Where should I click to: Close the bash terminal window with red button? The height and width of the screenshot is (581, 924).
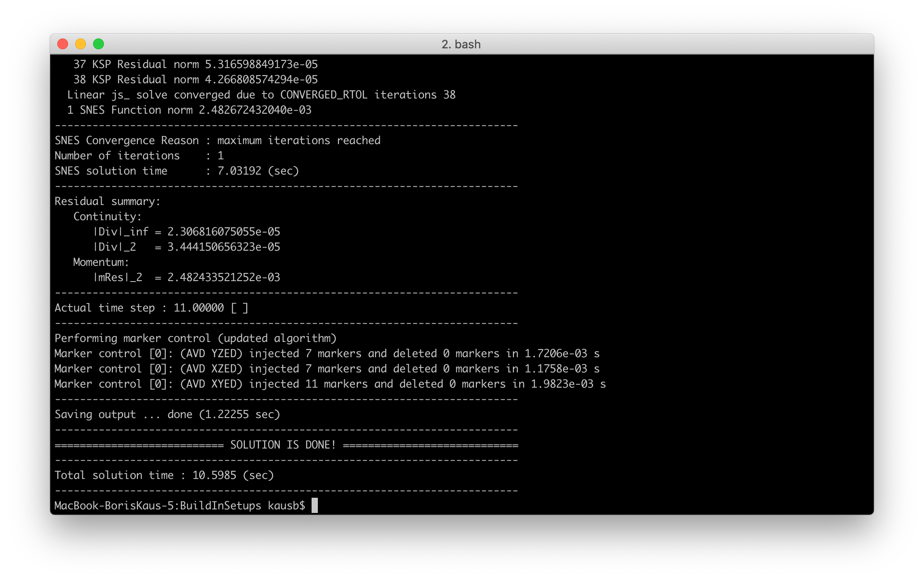(63, 44)
